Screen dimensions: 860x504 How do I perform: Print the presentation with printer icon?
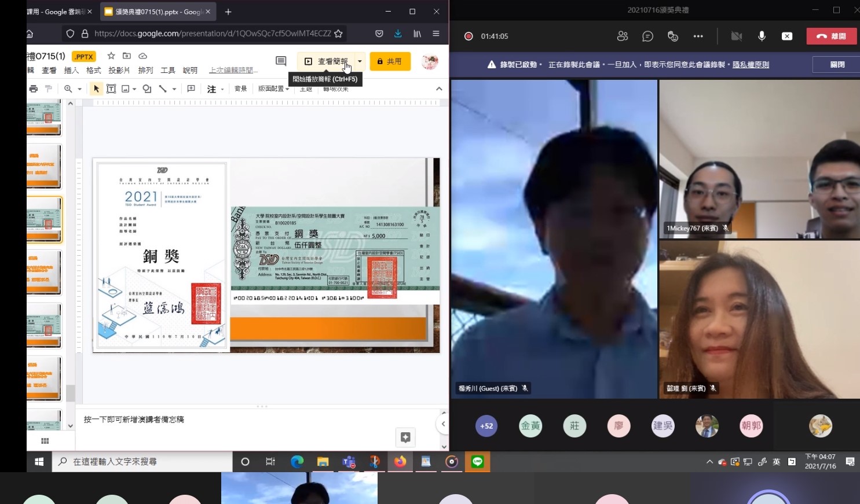(x=34, y=89)
